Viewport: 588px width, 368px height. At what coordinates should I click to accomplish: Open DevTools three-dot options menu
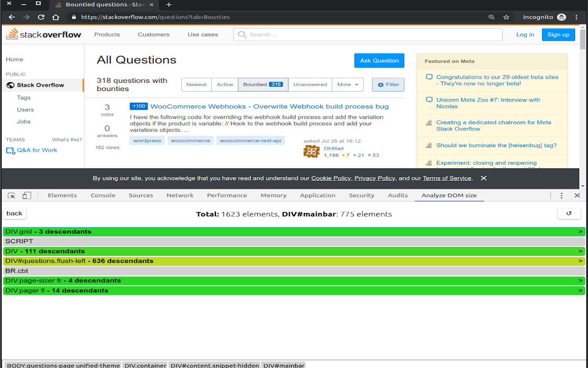[x=561, y=195]
